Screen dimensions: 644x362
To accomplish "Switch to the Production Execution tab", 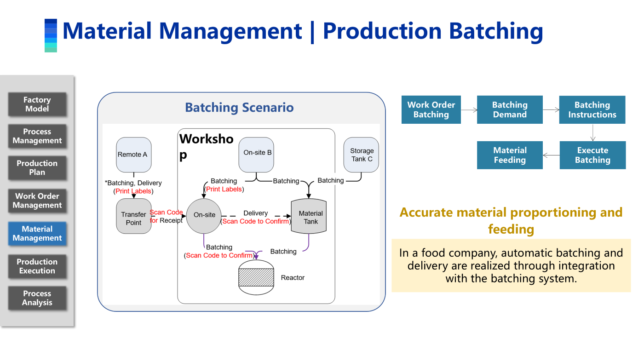I will [x=37, y=266].
